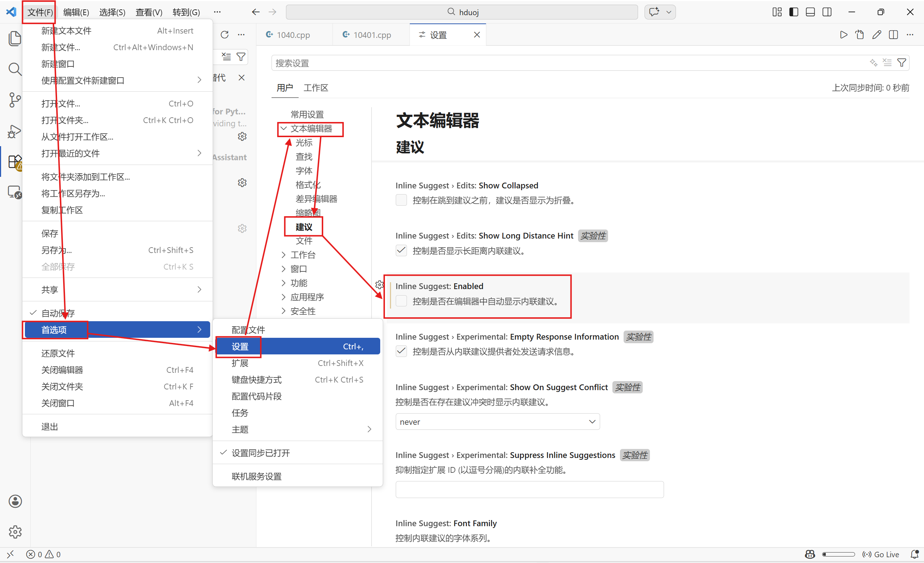This screenshot has width=924, height=563.
Task: Click the gear icon beside Inline Suggest: Enabled
Action: [x=379, y=285]
